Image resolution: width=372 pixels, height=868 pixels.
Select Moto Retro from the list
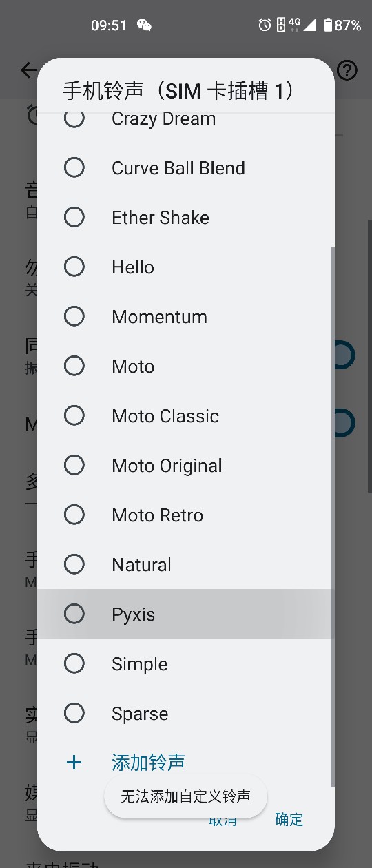[x=184, y=515]
